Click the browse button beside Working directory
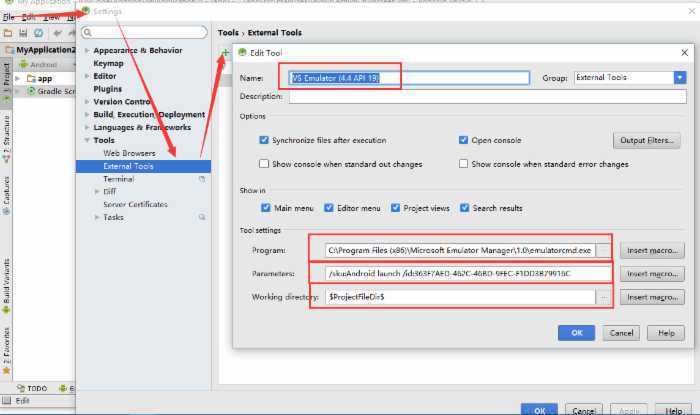 (603, 297)
